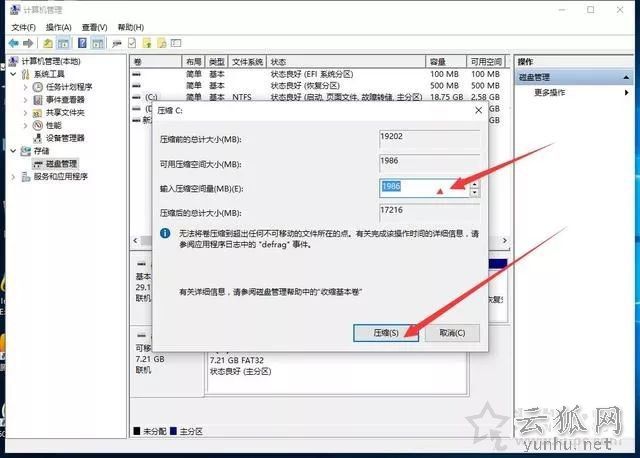Click the volume list scroll-right arrow
The image size is (640, 458).
tap(504, 240)
